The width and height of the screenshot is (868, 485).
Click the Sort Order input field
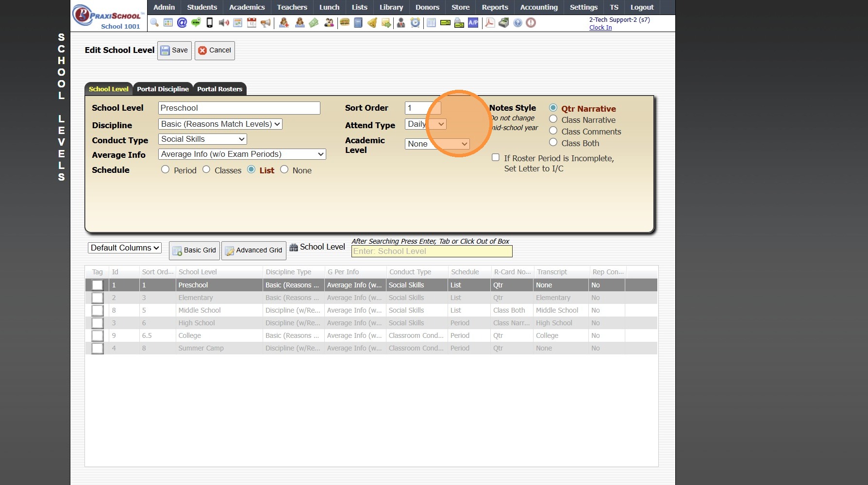[423, 108]
